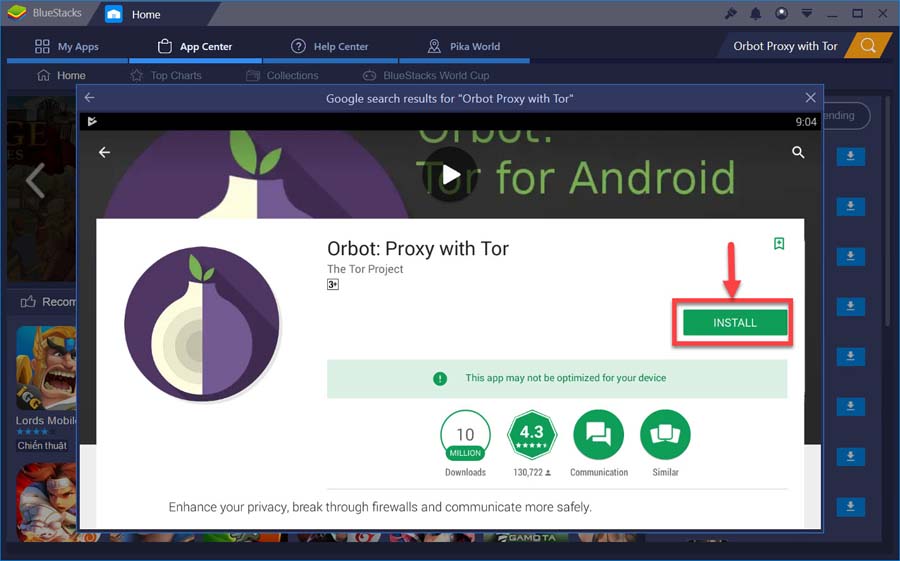The height and width of the screenshot is (561, 900).
Task: Click the first download button in right list
Action: tap(850, 156)
